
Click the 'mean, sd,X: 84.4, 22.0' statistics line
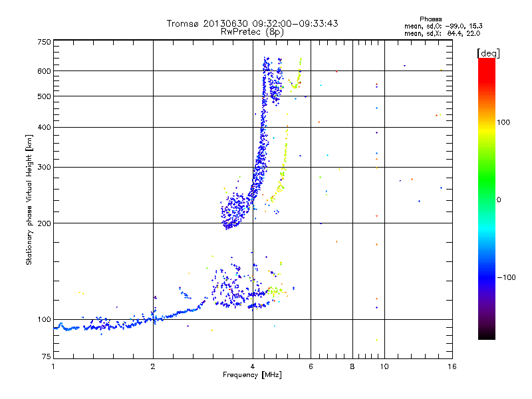click(442, 33)
